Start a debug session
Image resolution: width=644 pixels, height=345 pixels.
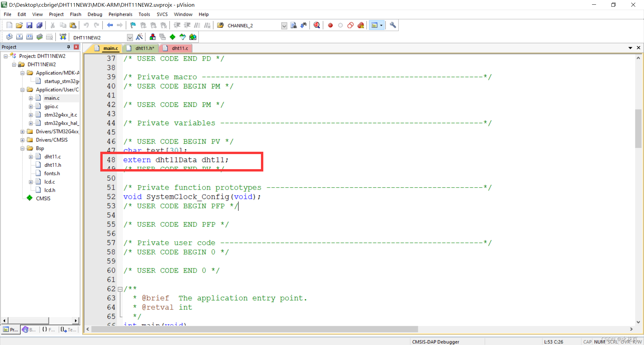coord(317,25)
